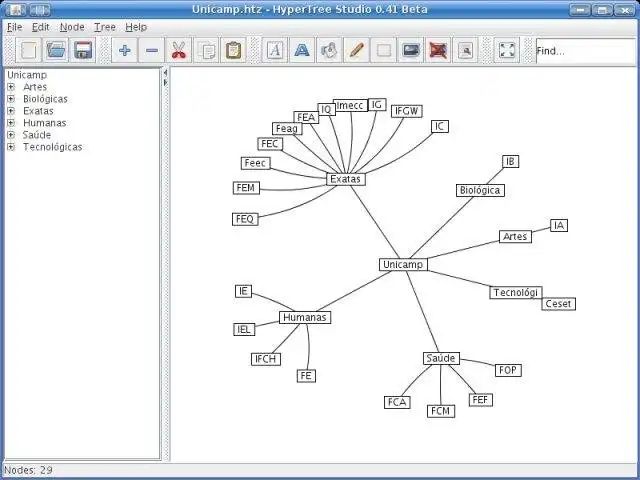This screenshot has height=480, width=640.
Task: Open a file with folder icon
Action: click(x=56, y=51)
